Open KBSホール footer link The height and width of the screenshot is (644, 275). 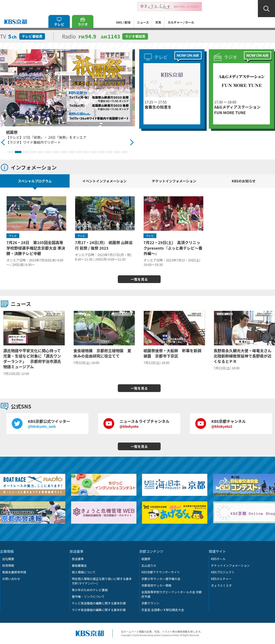[218, 559]
